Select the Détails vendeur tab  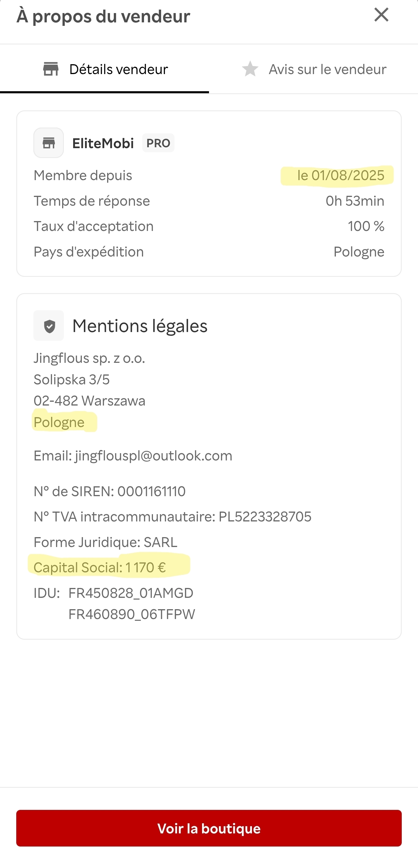point(118,69)
